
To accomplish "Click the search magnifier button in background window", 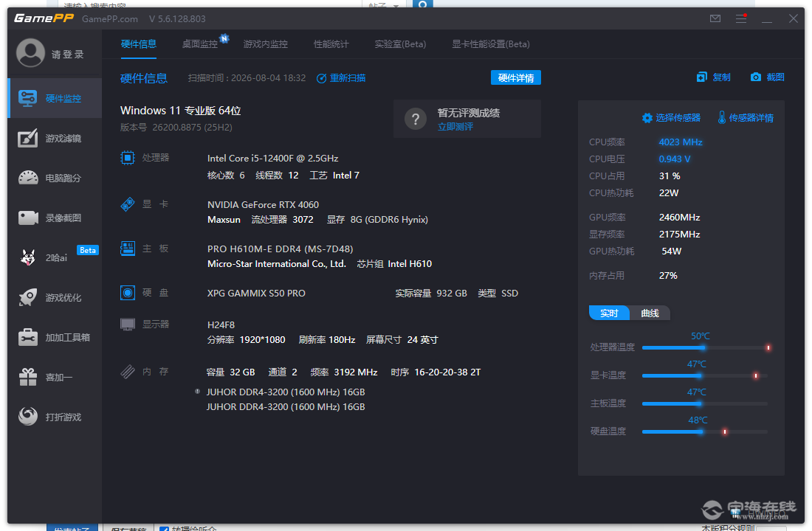I will pyautogui.click(x=422, y=4).
